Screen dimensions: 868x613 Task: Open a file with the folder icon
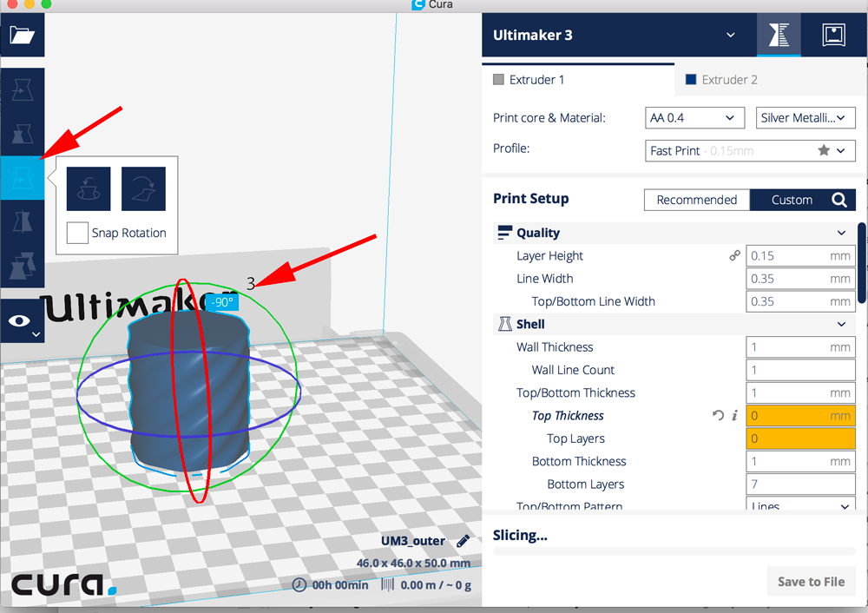pyautogui.click(x=23, y=36)
